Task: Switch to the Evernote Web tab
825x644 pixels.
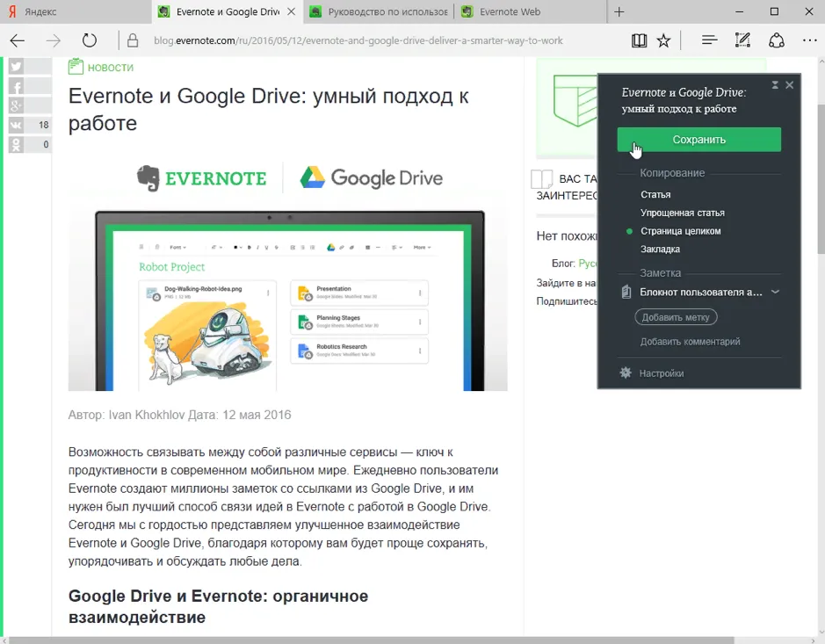Action: [531, 11]
